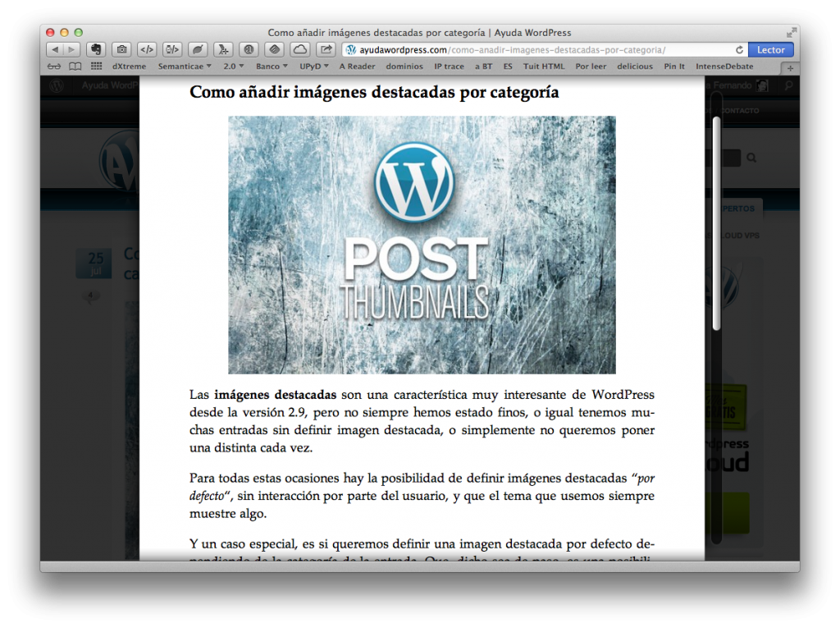Click the WordPress favicon in the address bar

(x=351, y=50)
